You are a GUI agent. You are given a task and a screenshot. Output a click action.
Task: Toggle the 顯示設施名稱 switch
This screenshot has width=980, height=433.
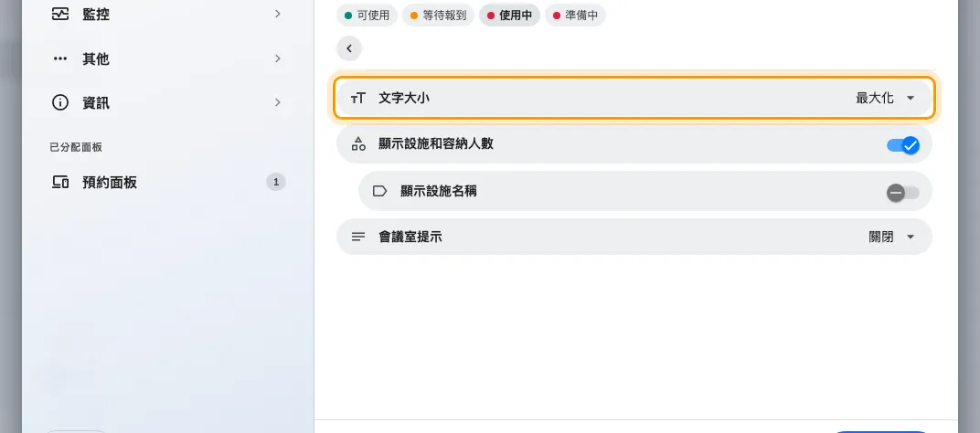(903, 193)
